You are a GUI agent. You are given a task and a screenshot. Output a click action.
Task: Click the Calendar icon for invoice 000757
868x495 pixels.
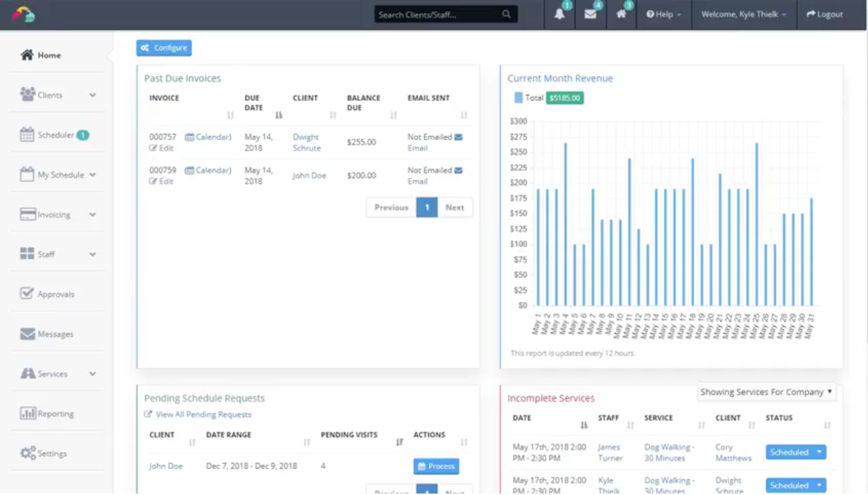(189, 137)
